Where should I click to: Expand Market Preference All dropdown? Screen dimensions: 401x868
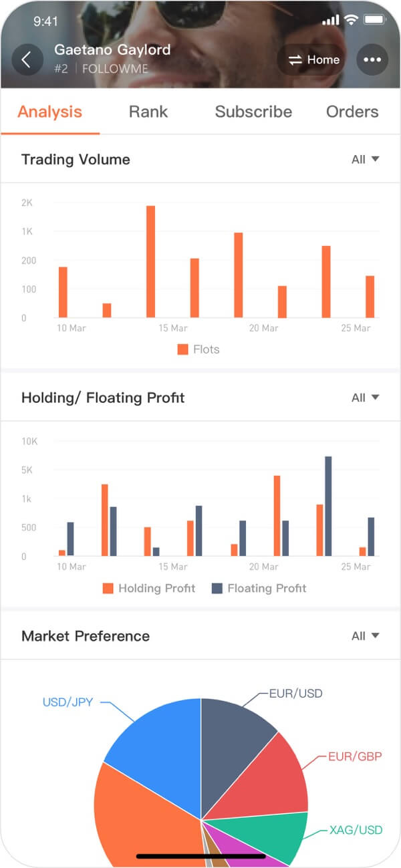click(365, 635)
